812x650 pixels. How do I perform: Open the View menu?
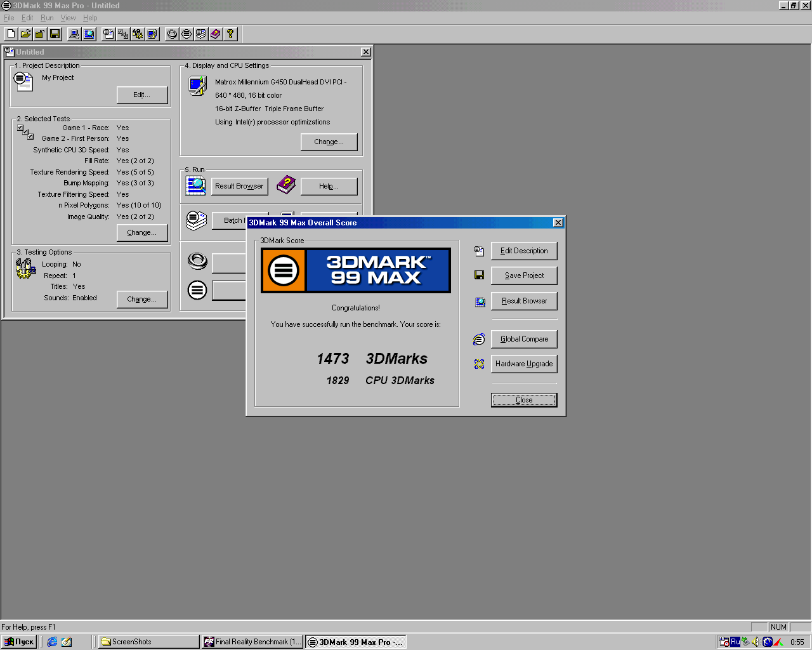coord(68,18)
